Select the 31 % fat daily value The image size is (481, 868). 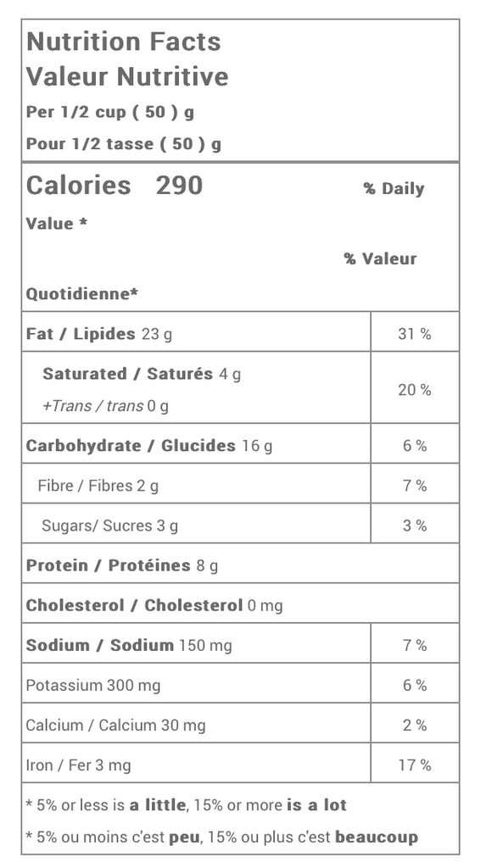(x=415, y=334)
